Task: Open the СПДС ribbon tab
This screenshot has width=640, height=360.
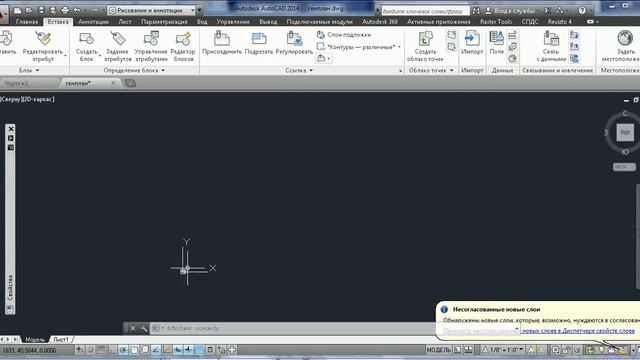Action: pos(530,22)
